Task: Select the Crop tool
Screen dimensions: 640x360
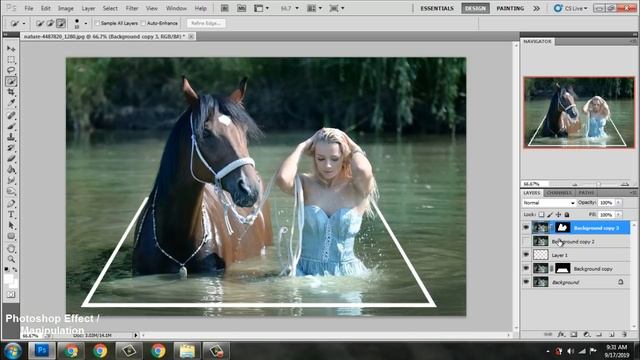Action: (11, 92)
